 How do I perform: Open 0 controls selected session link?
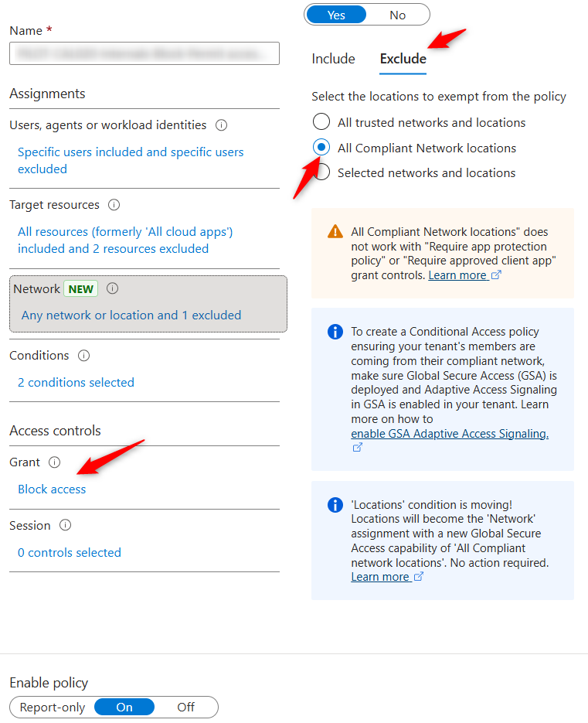70,553
